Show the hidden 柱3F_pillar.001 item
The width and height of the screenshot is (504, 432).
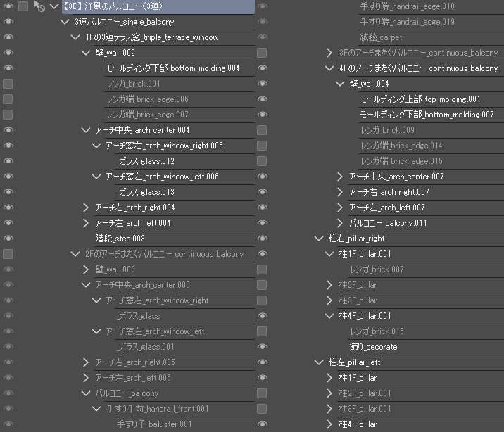(262, 409)
